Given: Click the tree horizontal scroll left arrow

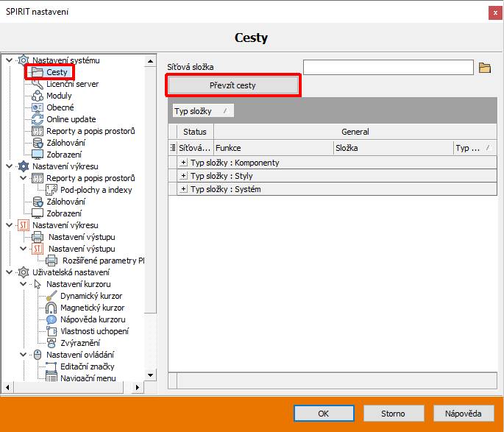Looking at the screenshot, I should click(7, 387).
